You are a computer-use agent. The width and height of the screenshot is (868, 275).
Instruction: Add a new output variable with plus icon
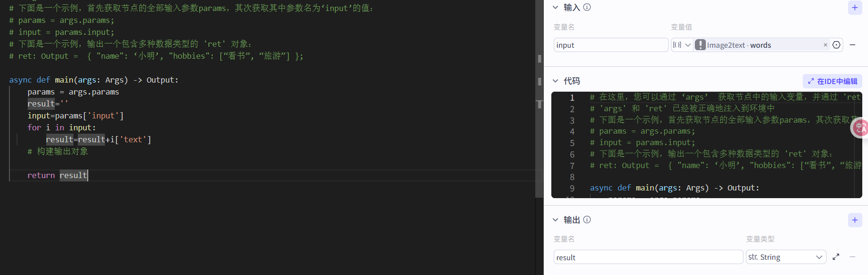(x=855, y=220)
